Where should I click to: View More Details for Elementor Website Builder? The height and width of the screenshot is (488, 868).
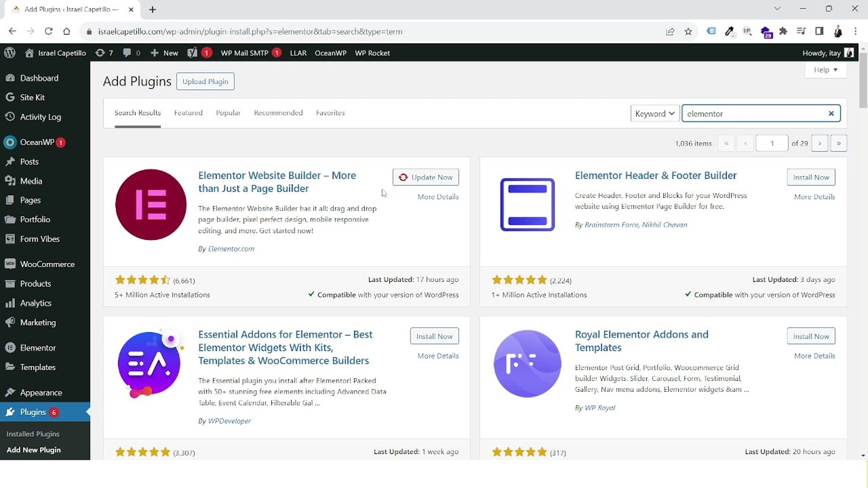click(438, 197)
